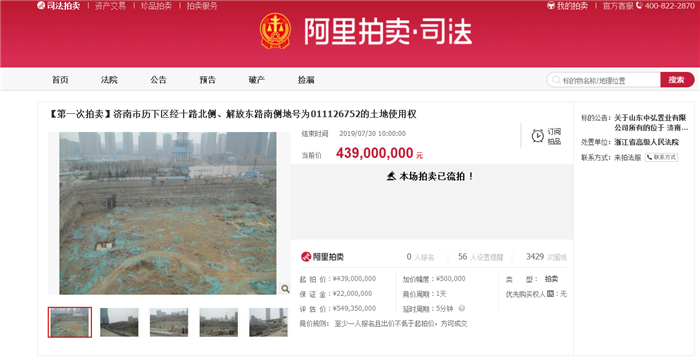Click the 3429 次围观 count

pyautogui.click(x=546, y=257)
